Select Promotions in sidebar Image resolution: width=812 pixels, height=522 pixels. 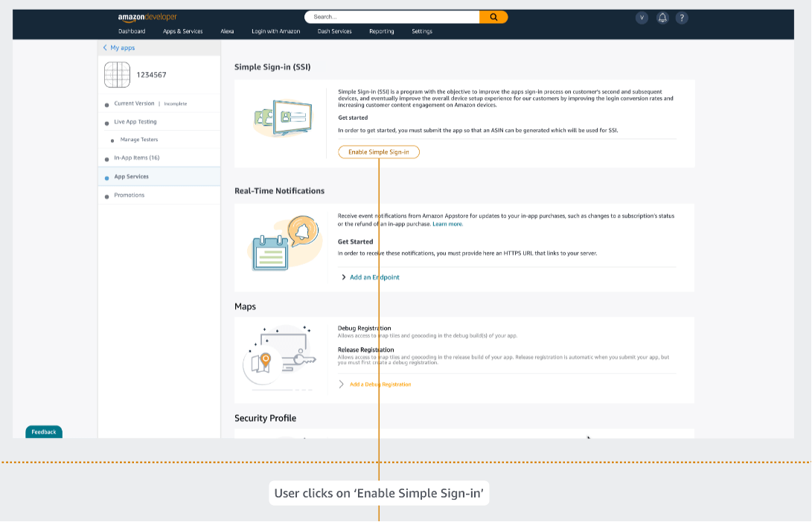pos(129,195)
